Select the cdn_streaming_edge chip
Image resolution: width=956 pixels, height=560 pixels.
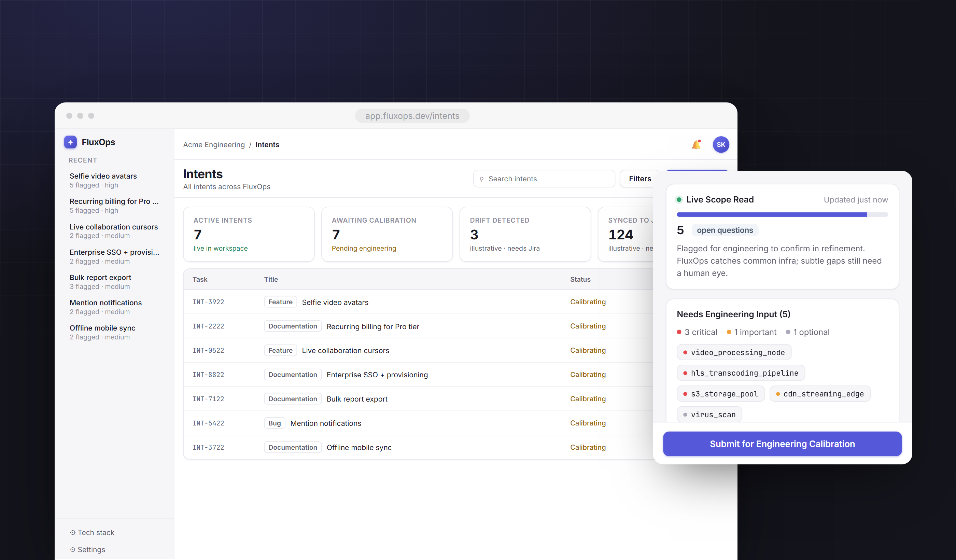pyautogui.click(x=819, y=394)
